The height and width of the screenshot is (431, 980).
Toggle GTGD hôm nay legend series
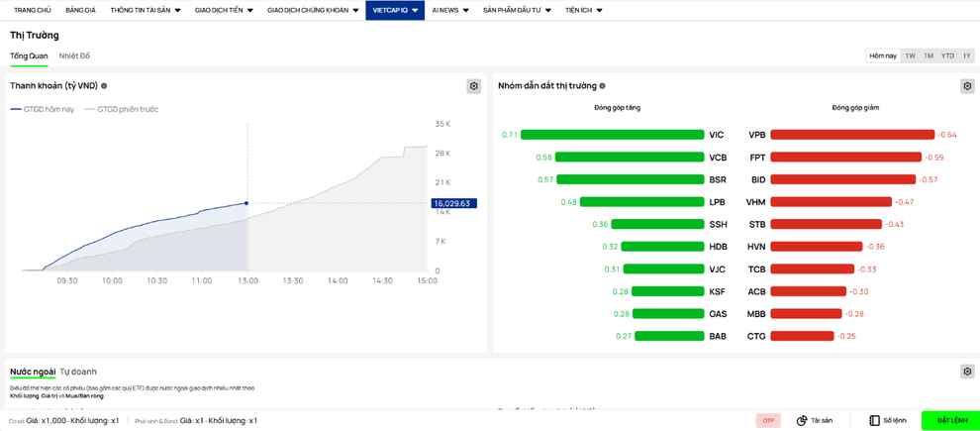tap(43, 109)
